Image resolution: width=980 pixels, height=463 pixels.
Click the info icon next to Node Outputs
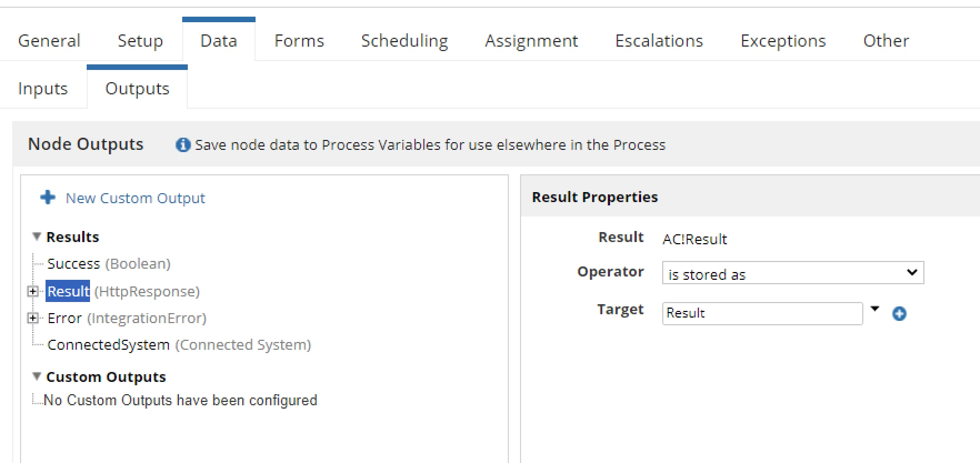pos(183,145)
